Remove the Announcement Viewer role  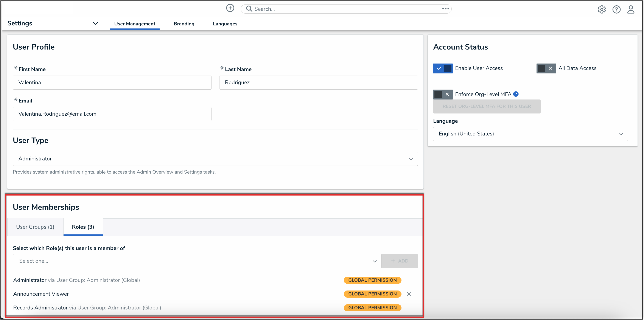point(409,294)
